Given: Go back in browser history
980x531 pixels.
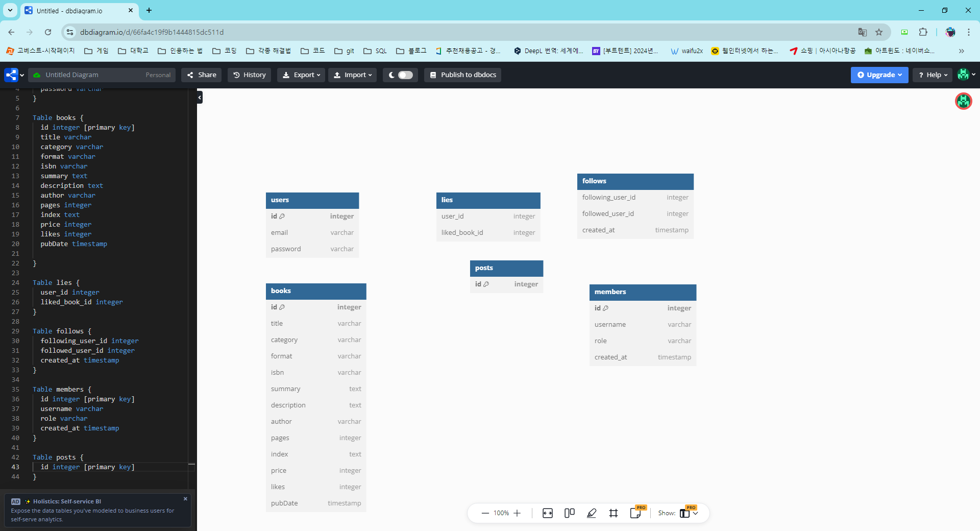Looking at the screenshot, I should 11,32.
